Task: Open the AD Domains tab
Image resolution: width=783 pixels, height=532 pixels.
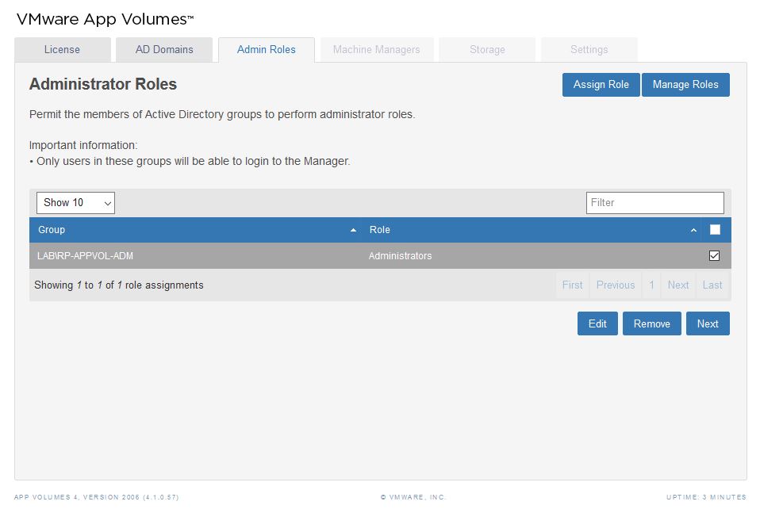Action: (164, 50)
